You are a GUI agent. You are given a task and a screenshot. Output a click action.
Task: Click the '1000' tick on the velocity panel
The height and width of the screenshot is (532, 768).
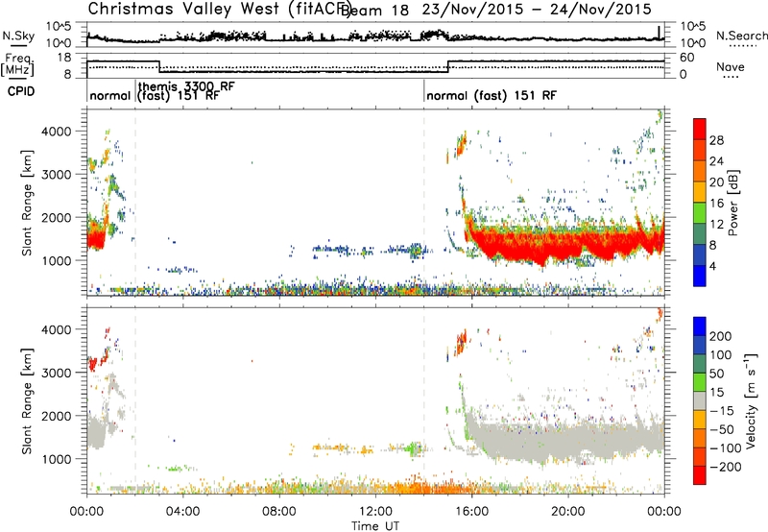pyautogui.click(x=56, y=459)
